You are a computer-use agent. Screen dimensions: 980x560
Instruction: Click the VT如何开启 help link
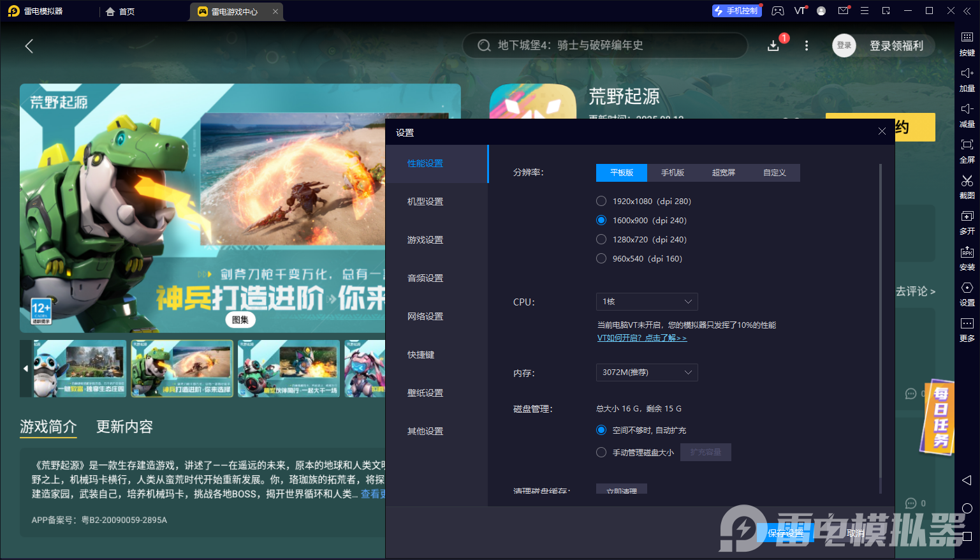pyautogui.click(x=641, y=338)
